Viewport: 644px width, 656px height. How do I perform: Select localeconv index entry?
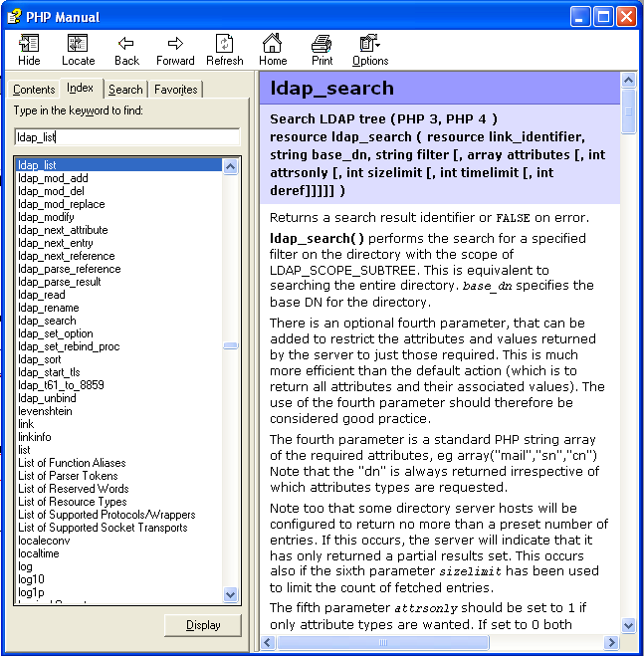pos(44,541)
